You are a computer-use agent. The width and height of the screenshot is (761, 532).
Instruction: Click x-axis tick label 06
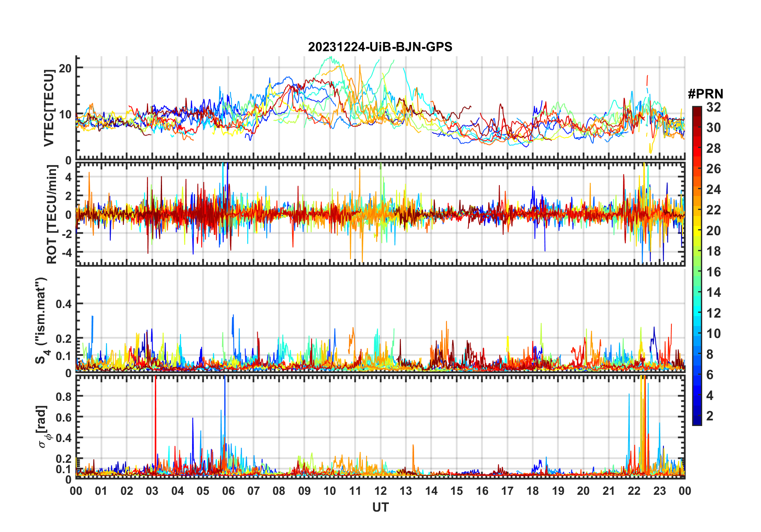coord(228,491)
